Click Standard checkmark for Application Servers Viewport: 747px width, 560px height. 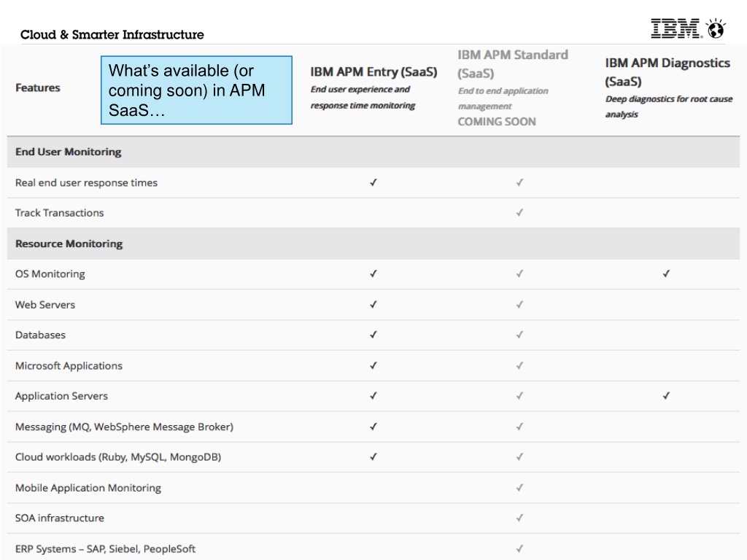click(x=519, y=396)
